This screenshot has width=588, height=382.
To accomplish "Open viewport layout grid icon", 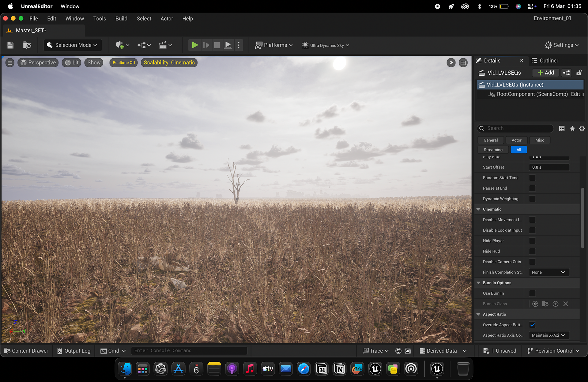I will [463, 63].
